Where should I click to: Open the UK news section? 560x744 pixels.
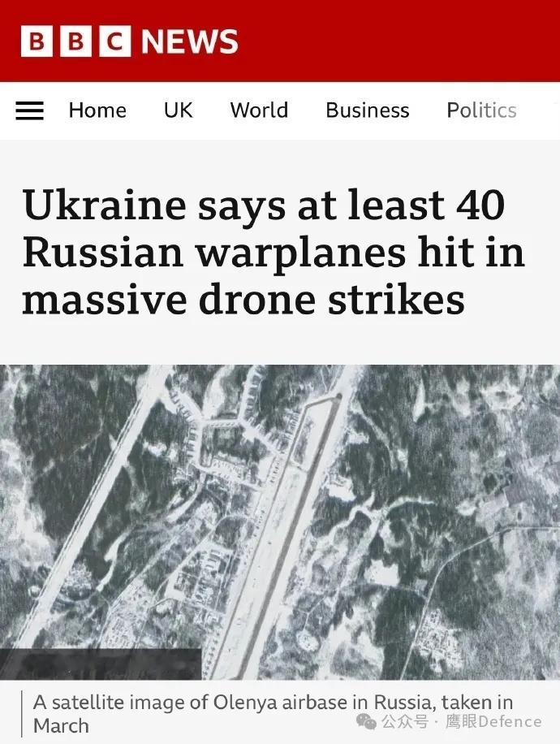(179, 110)
